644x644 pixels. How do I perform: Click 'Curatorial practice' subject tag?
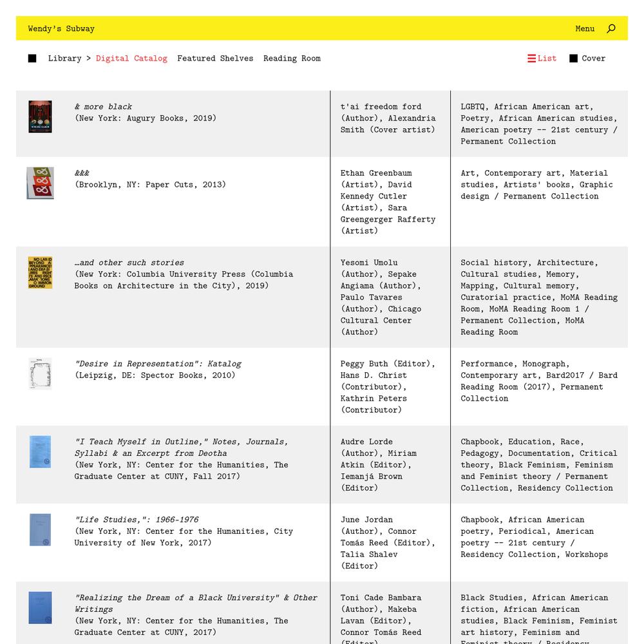click(506, 298)
